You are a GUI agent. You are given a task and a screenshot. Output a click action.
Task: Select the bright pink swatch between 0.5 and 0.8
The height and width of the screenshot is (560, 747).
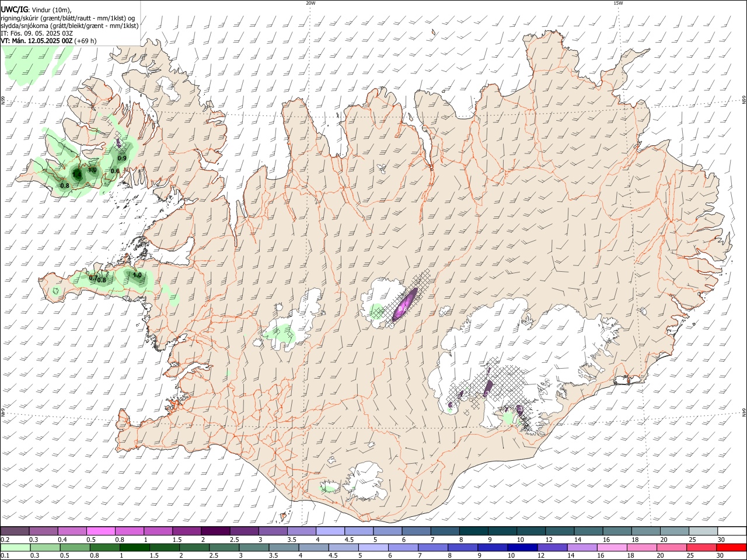[100, 531]
